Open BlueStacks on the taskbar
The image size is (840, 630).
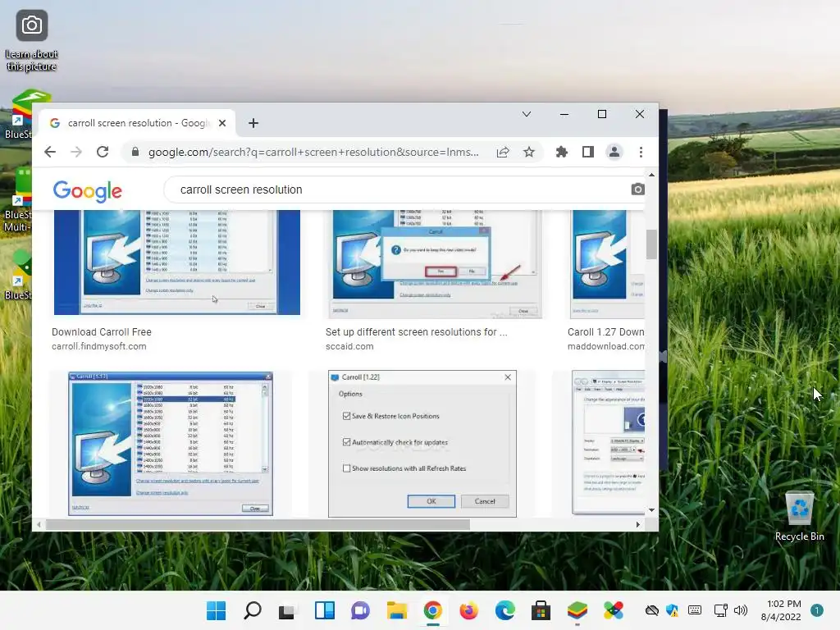click(577, 610)
